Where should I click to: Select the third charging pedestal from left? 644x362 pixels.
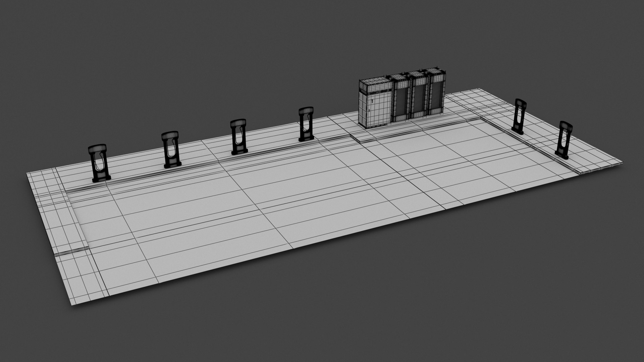239,137
